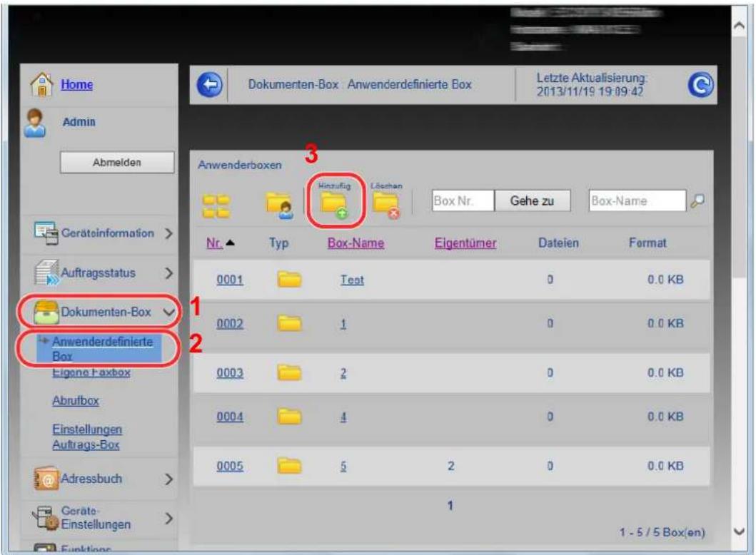Sort by the Eigentümer column header
756x555 pixels.
point(465,243)
